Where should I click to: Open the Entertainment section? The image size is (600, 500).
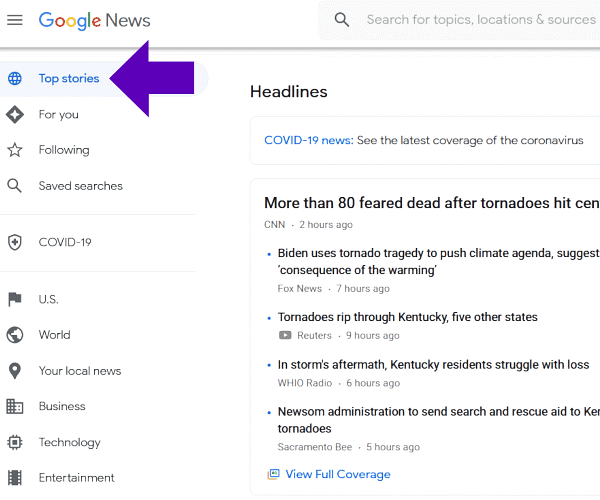(76, 478)
